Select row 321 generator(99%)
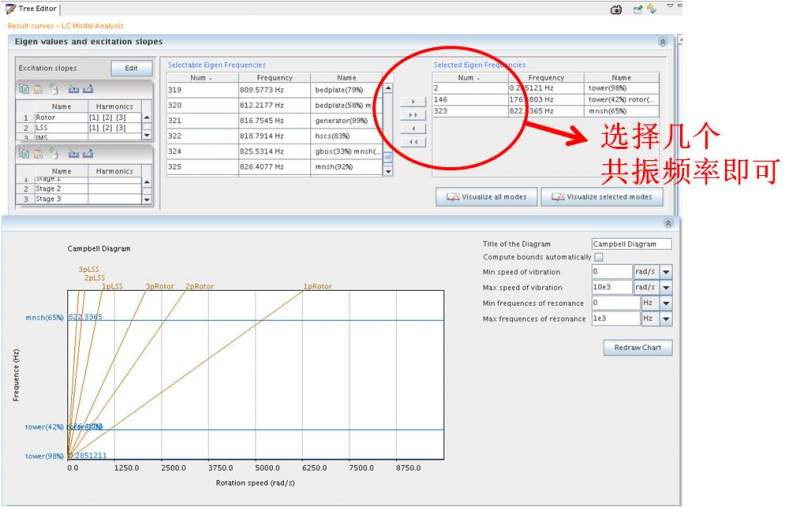The height and width of the screenshot is (507, 800). click(x=274, y=120)
